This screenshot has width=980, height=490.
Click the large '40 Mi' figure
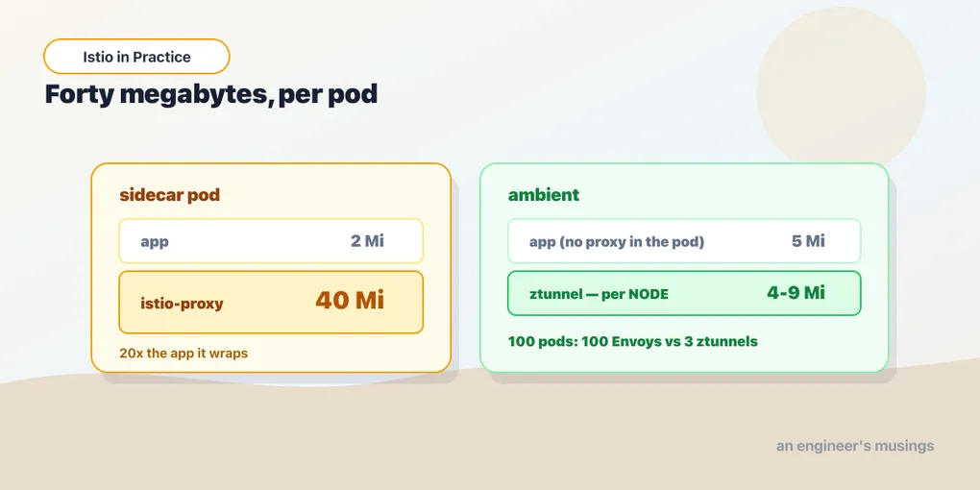[x=350, y=301]
